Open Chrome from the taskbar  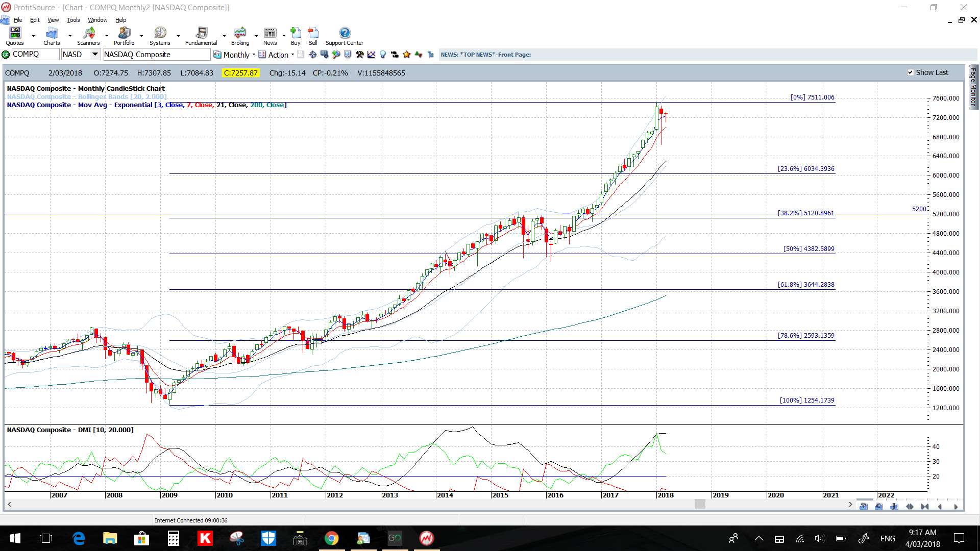click(x=332, y=538)
